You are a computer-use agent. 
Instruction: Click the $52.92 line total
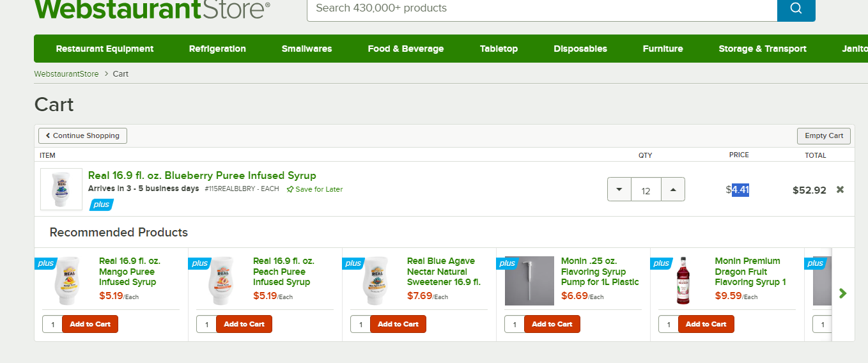(809, 190)
